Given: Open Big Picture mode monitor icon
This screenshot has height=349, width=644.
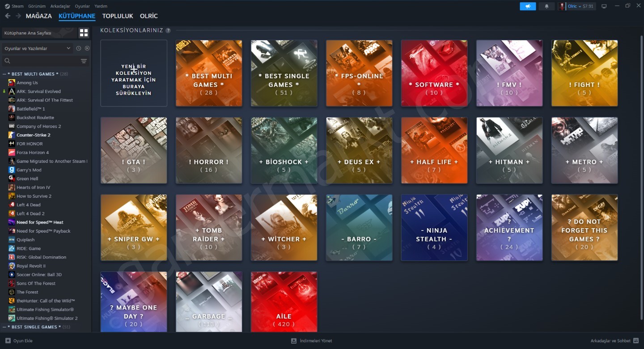Looking at the screenshot, I should click(604, 6).
